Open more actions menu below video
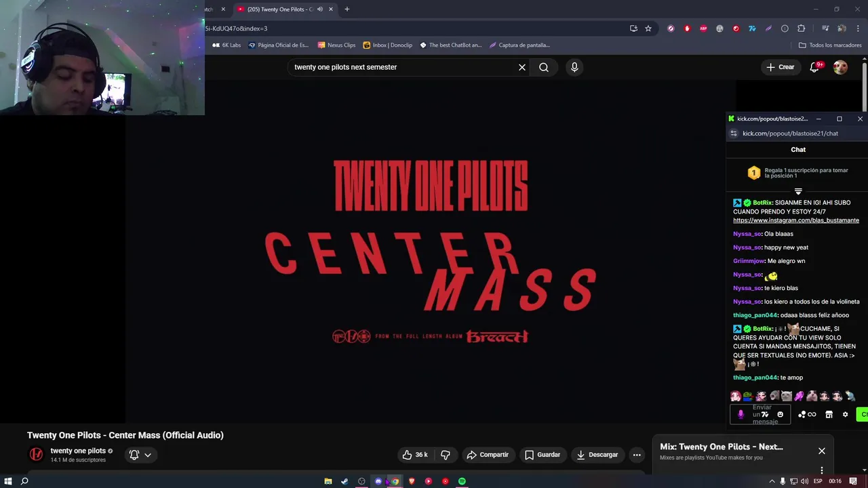Viewport: 868px width, 488px height. pyautogui.click(x=637, y=455)
